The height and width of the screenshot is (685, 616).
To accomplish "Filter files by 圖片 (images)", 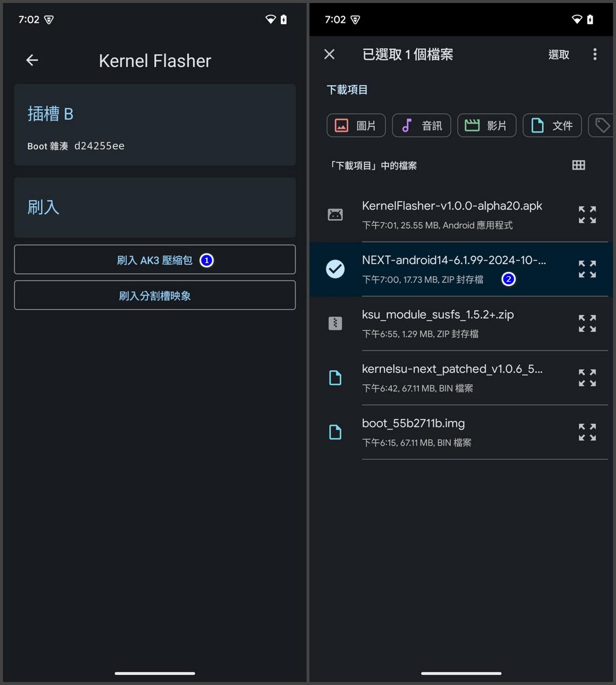I will pos(356,125).
